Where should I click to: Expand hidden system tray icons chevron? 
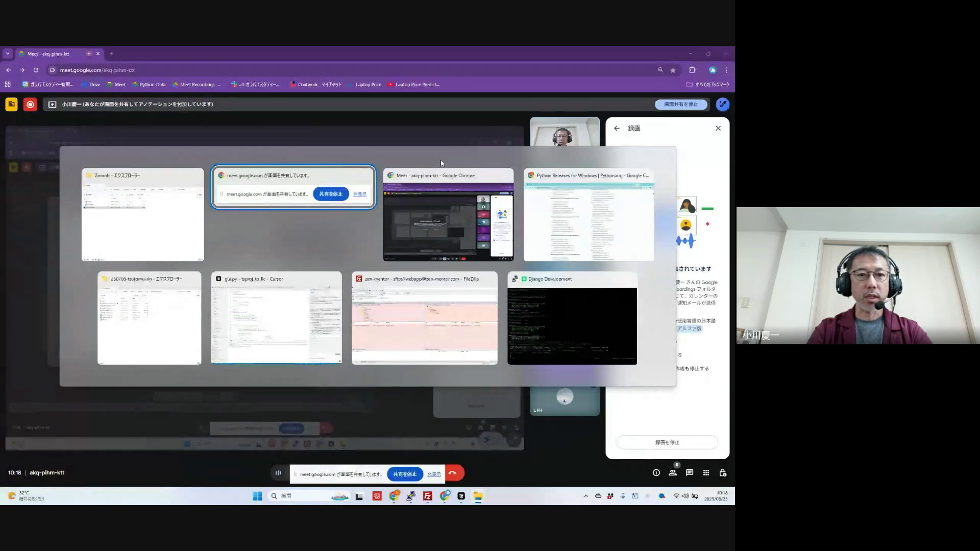pyautogui.click(x=585, y=496)
